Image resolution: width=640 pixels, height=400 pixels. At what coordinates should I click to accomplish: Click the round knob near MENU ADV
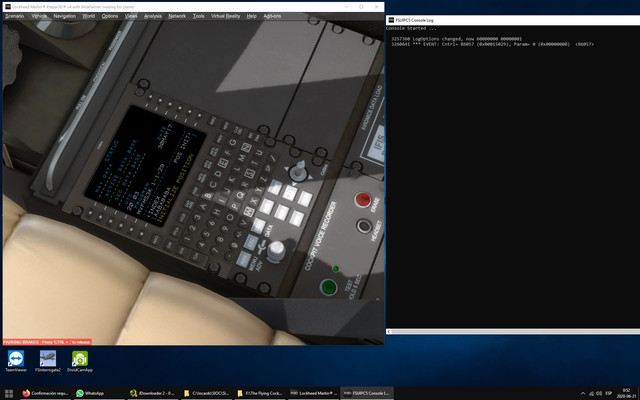(x=276, y=252)
